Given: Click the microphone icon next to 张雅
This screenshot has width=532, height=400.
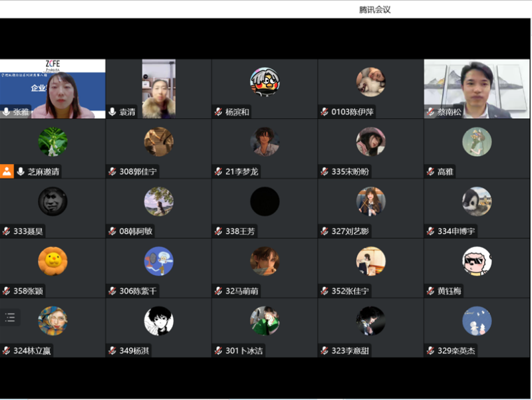Looking at the screenshot, I should point(7,112).
